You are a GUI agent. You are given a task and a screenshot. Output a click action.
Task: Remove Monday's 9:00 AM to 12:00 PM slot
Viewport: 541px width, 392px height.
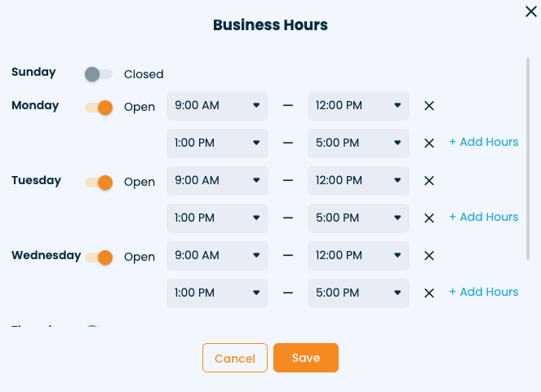[429, 106]
